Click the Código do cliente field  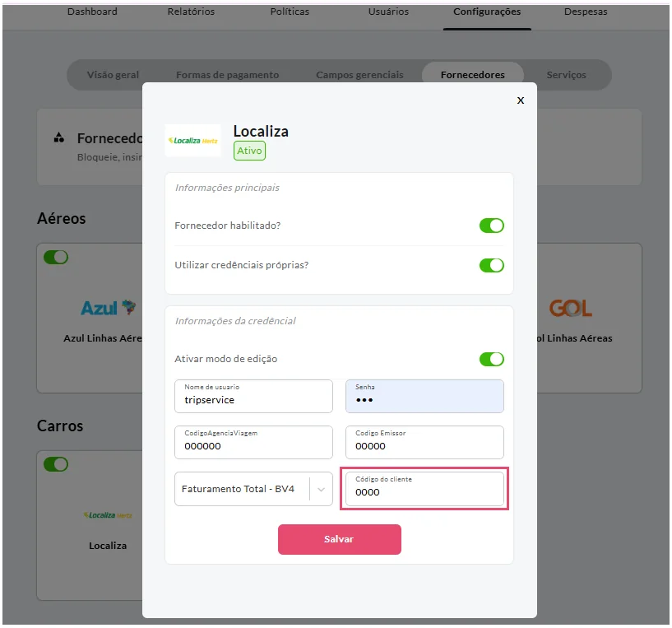coord(424,489)
